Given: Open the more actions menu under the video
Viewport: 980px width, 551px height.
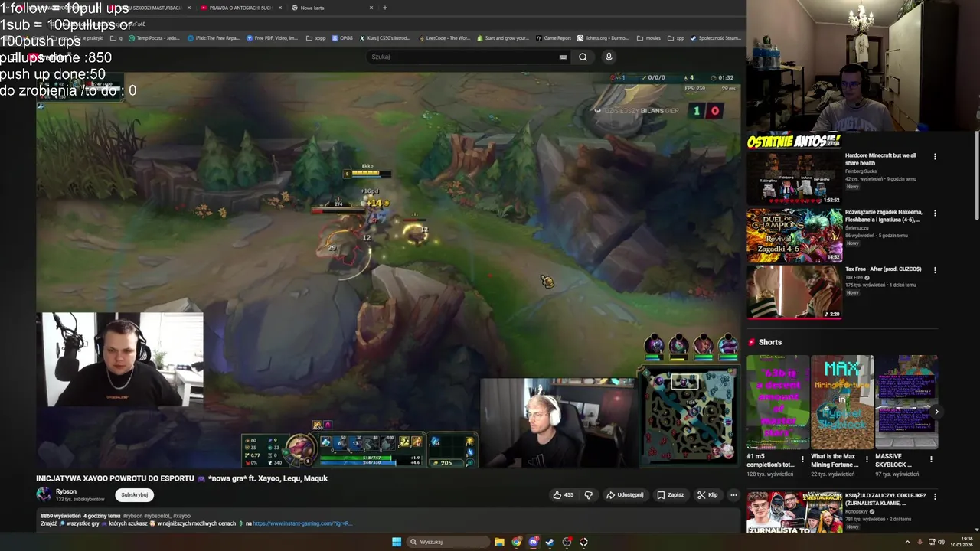Looking at the screenshot, I should pyautogui.click(x=733, y=495).
